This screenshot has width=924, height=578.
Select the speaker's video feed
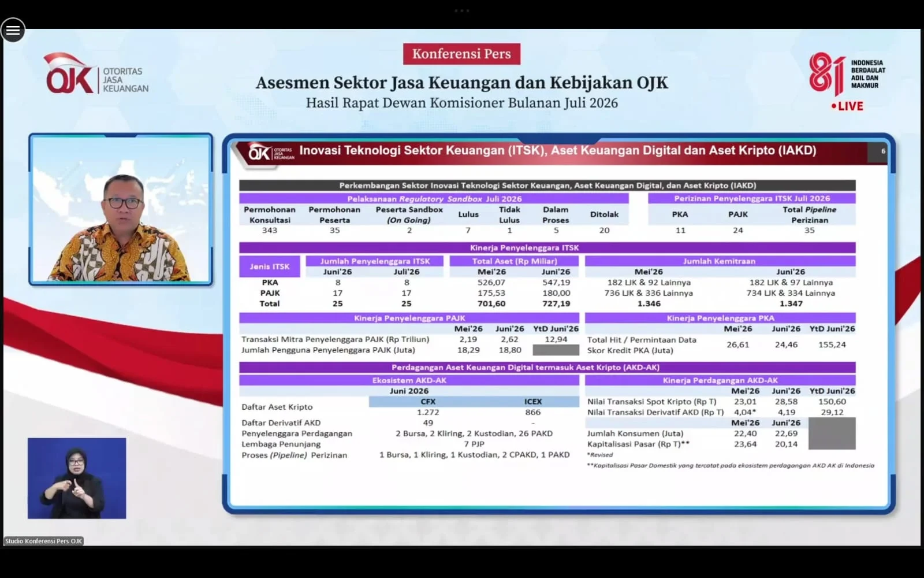coord(121,209)
